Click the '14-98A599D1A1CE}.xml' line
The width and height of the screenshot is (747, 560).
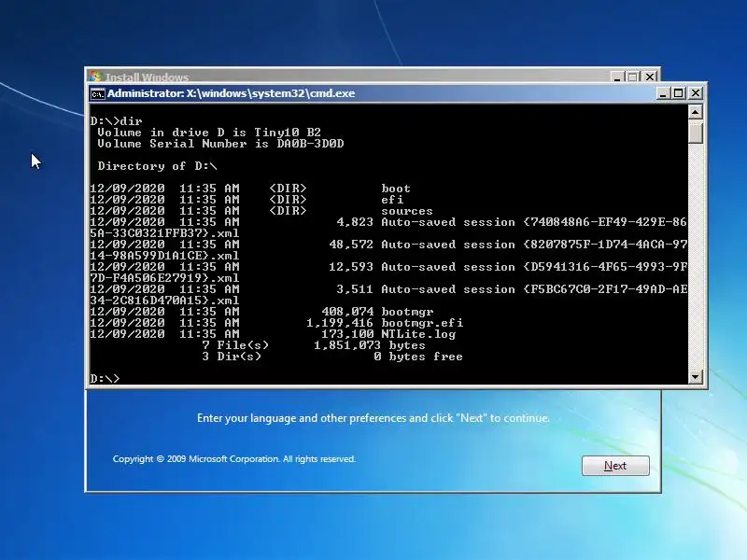coord(164,256)
